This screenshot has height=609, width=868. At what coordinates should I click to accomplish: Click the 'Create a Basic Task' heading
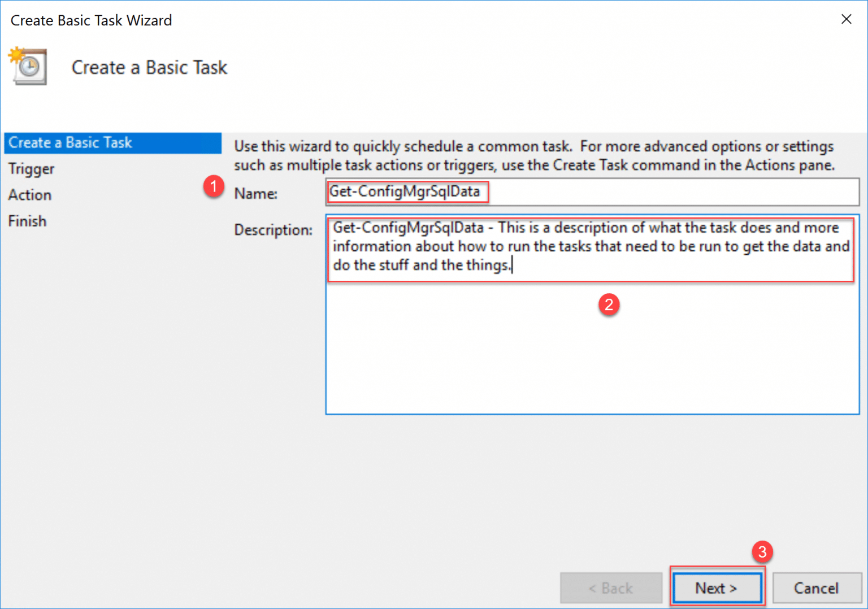point(149,67)
